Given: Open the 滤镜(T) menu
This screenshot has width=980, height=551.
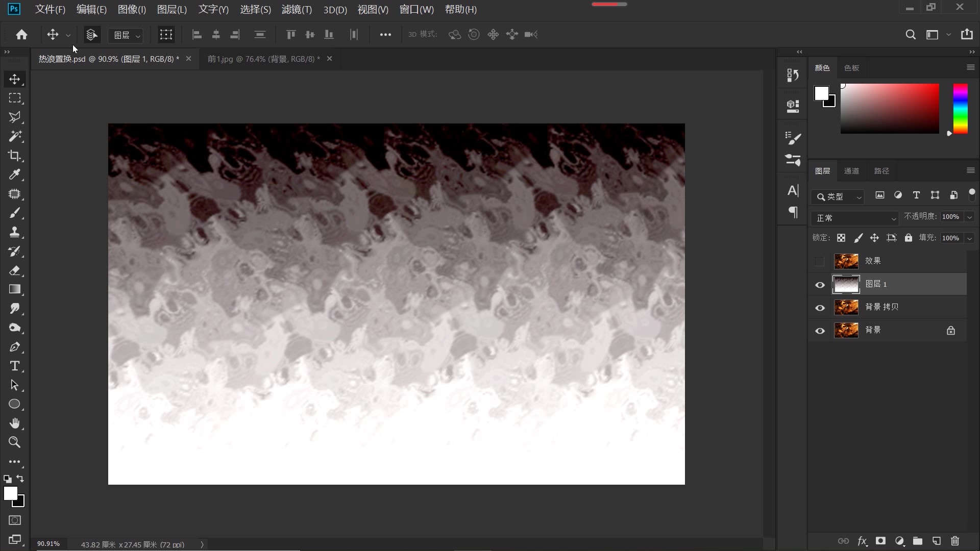Looking at the screenshot, I should 297,10.
